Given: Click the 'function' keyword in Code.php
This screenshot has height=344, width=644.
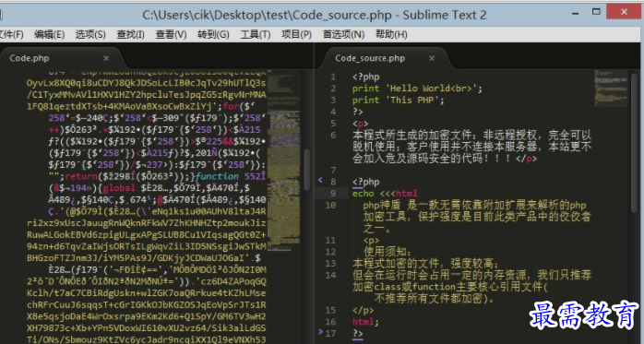Looking at the screenshot, I should pos(217,176).
